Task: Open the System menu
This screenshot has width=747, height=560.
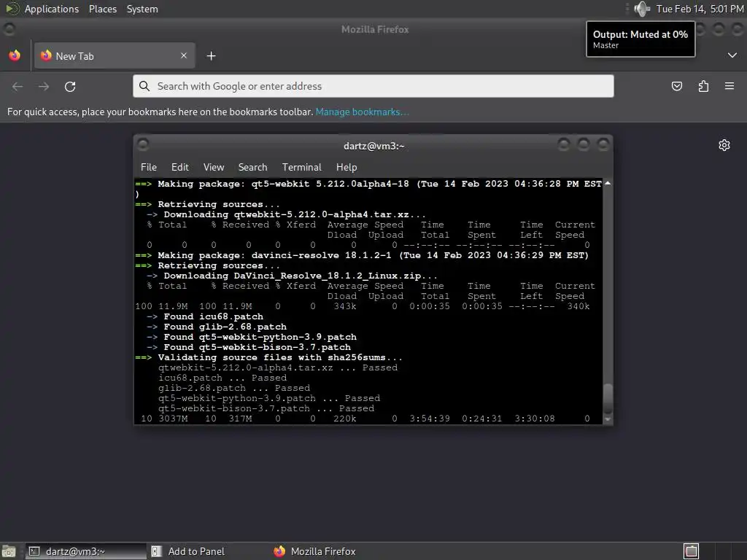Action: (142, 9)
